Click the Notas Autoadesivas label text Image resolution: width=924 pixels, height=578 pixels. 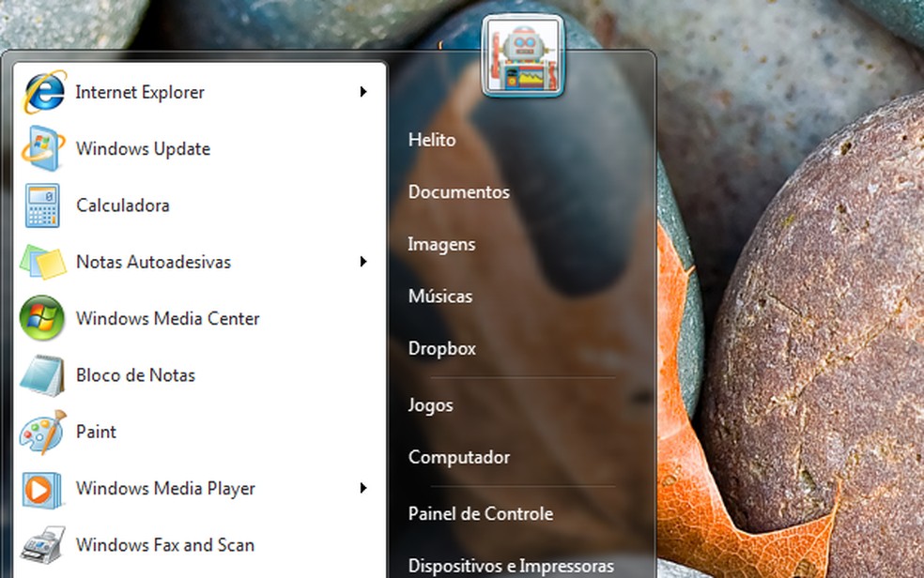click(x=154, y=262)
